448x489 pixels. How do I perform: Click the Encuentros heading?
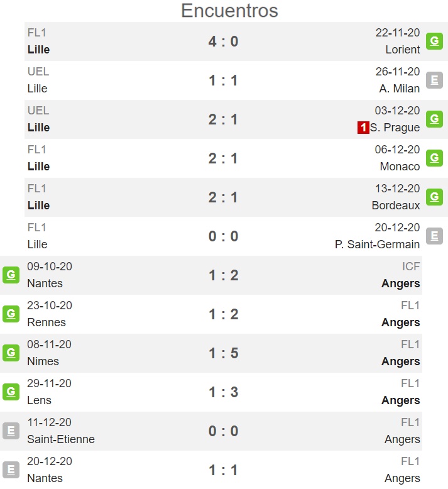coord(229,11)
